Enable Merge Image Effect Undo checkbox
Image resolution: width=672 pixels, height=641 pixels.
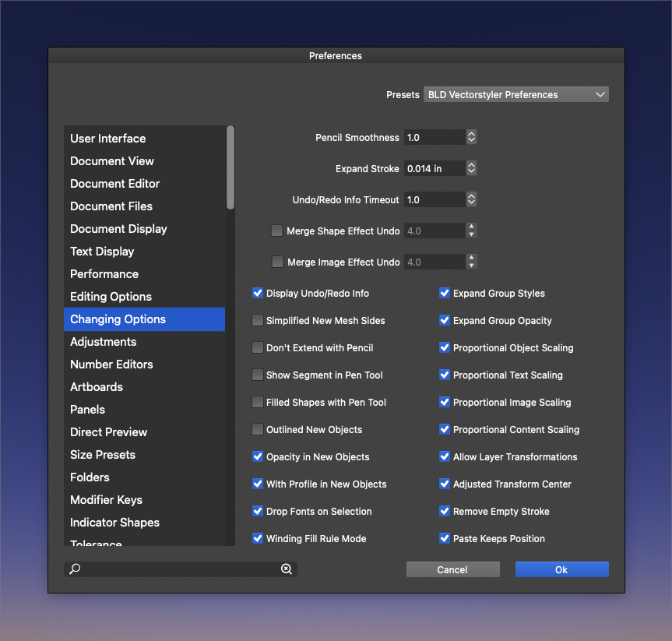[277, 262]
